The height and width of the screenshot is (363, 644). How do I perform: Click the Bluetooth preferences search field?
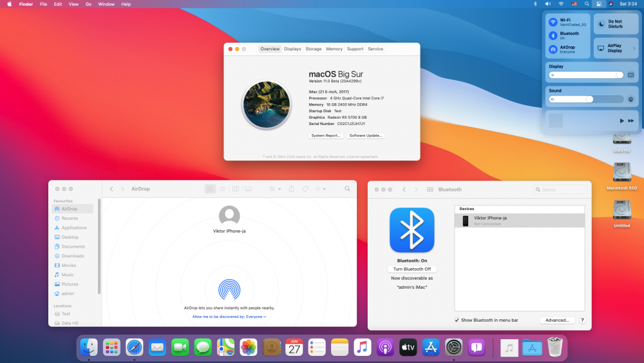561,190
